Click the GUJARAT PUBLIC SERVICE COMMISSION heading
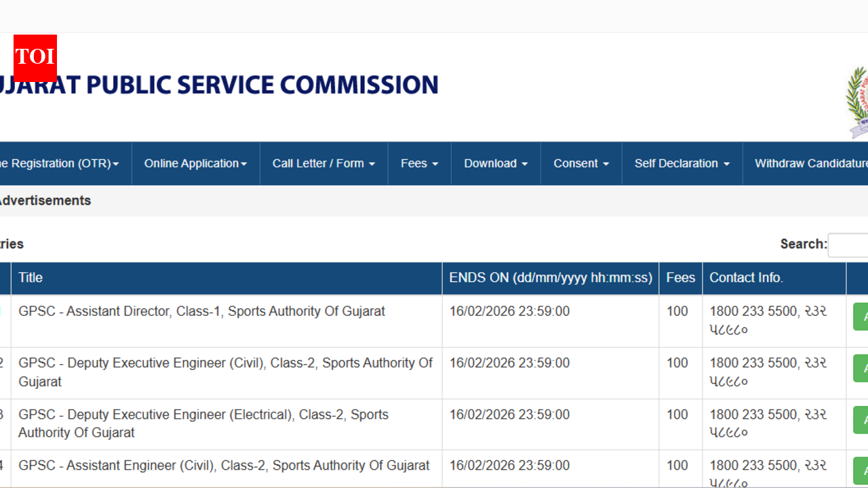Screen dimensions: 868x488 (x=217, y=85)
